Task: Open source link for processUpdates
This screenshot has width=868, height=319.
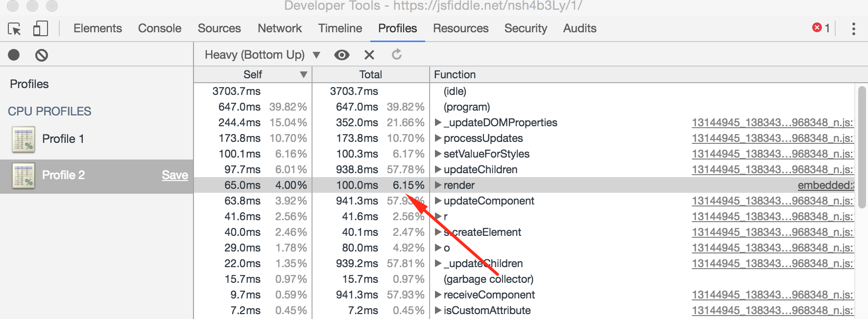Action: tap(772, 138)
